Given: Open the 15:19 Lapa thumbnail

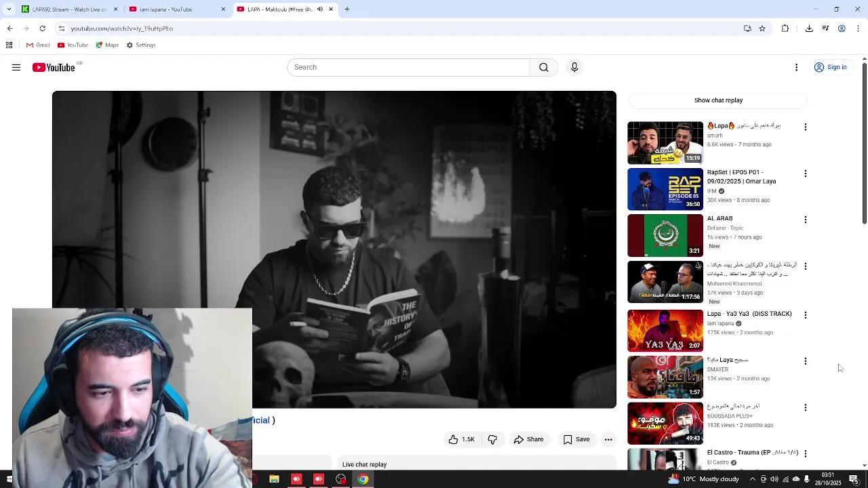Looking at the screenshot, I should [x=665, y=143].
